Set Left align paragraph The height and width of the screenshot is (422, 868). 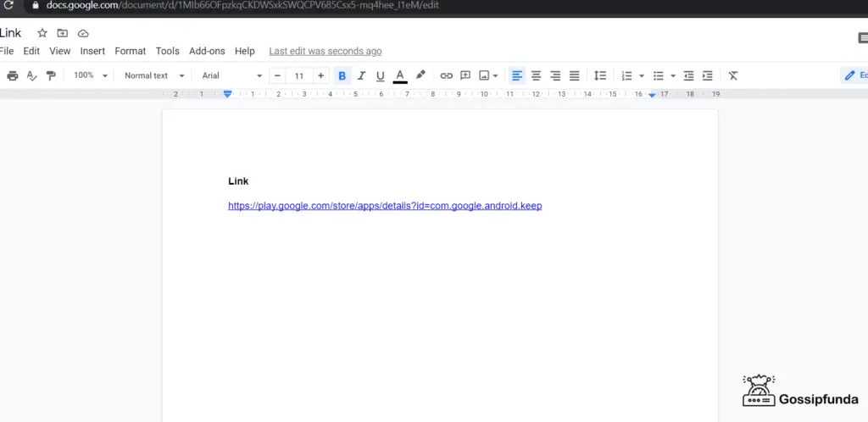point(517,75)
